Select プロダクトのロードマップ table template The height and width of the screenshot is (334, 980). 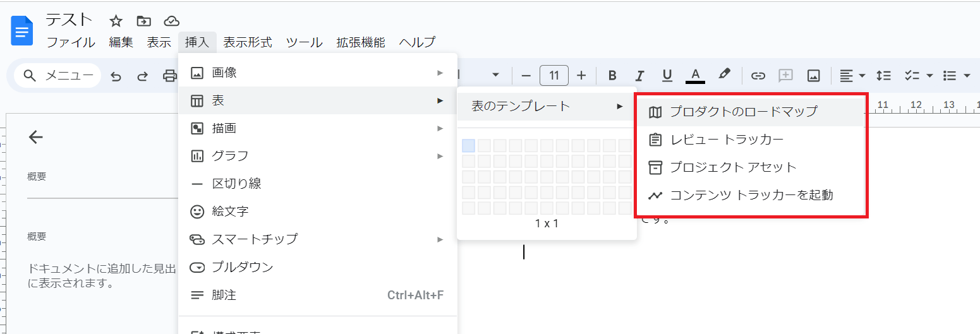click(x=744, y=112)
